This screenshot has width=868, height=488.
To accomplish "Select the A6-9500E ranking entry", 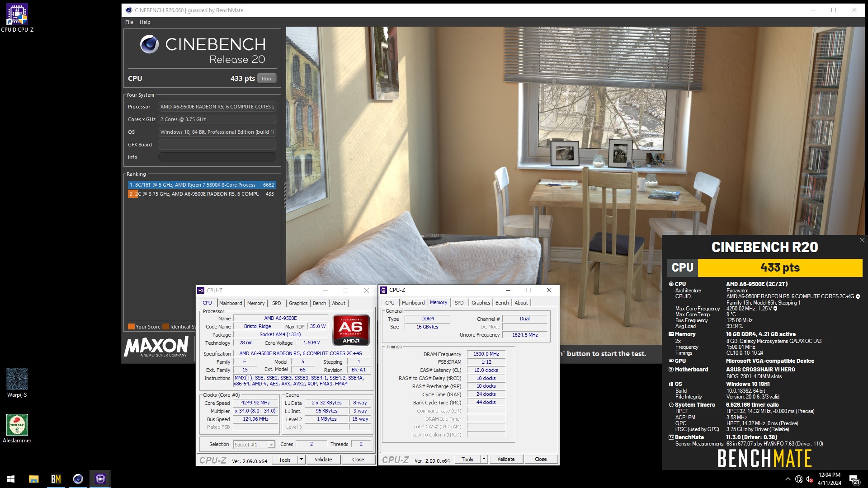I will [202, 194].
